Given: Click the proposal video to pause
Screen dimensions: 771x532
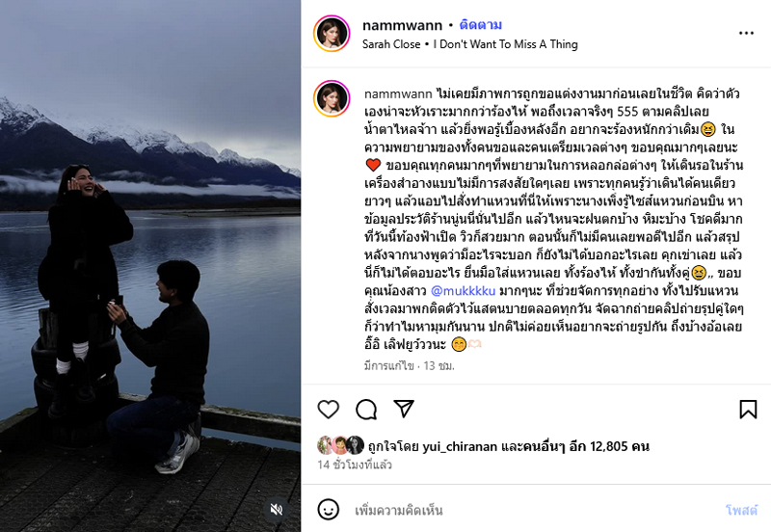Looking at the screenshot, I should [x=150, y=266].
